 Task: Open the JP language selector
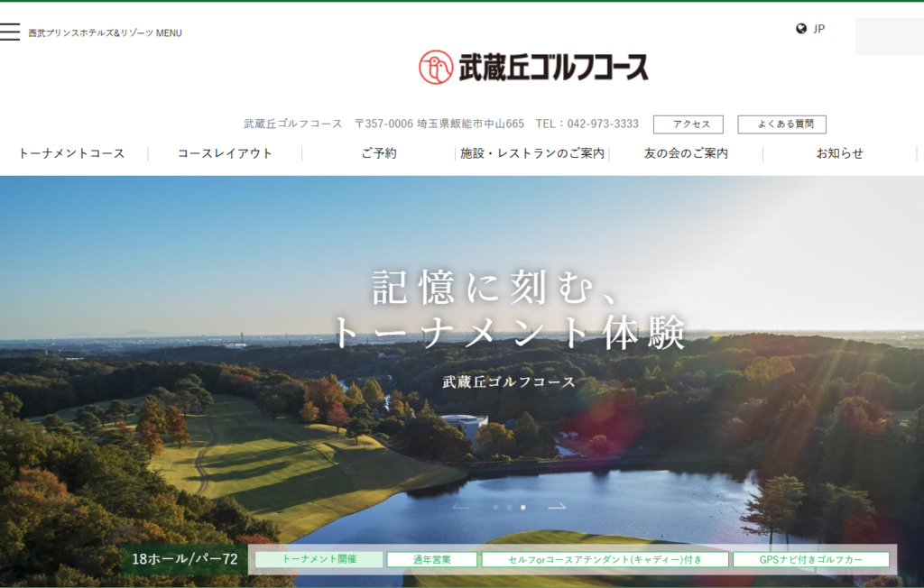point(818,29)
